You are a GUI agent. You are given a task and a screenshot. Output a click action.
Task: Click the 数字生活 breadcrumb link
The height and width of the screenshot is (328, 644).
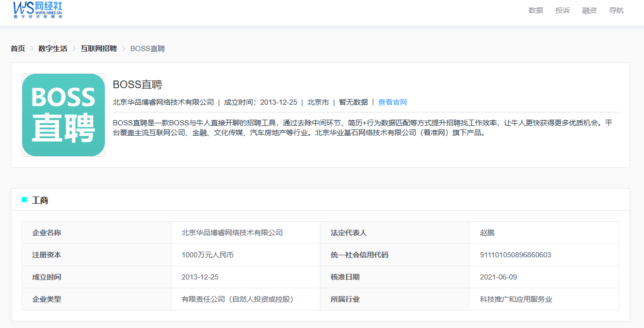53,48
